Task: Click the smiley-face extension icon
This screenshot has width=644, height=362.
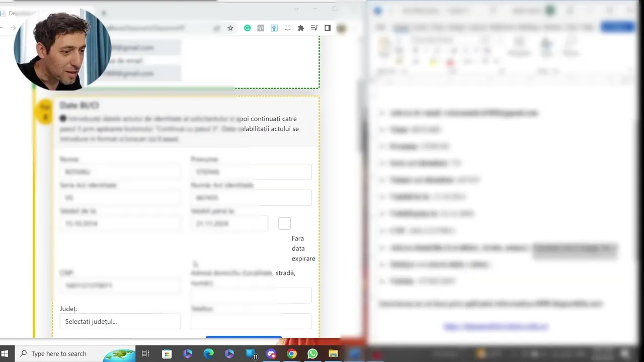Action: 287,28
